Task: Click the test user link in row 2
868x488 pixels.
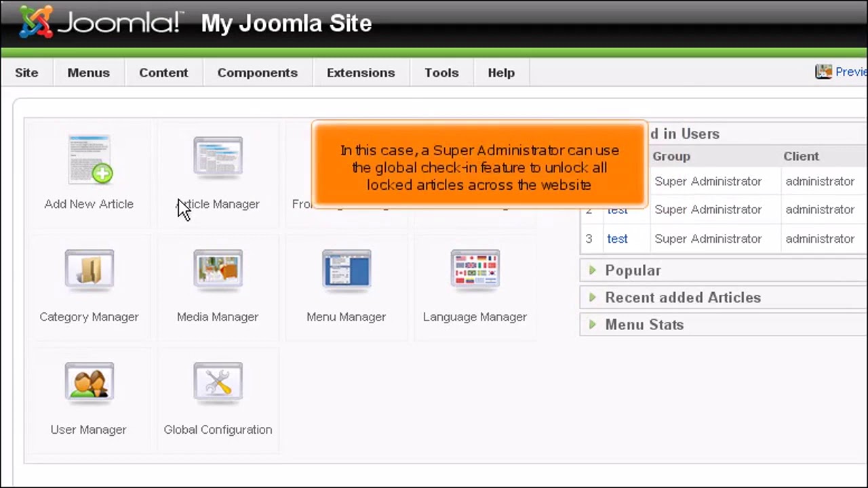Action: click(x=617, y=210)
